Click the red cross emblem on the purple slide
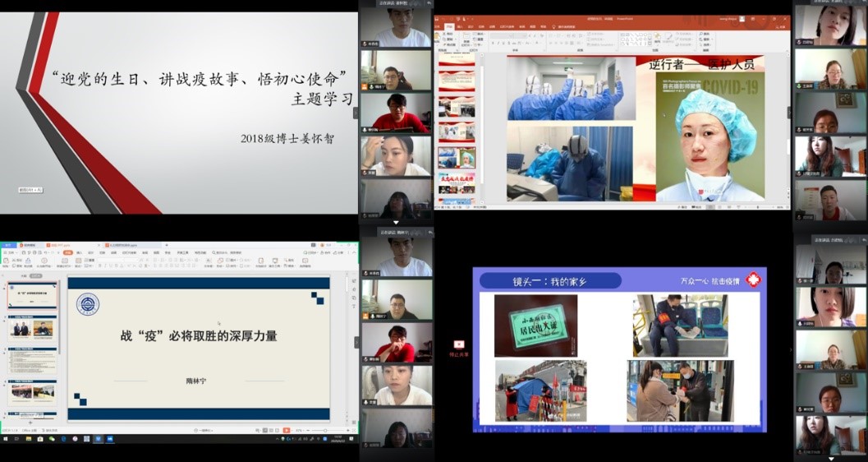 [752, 280]
